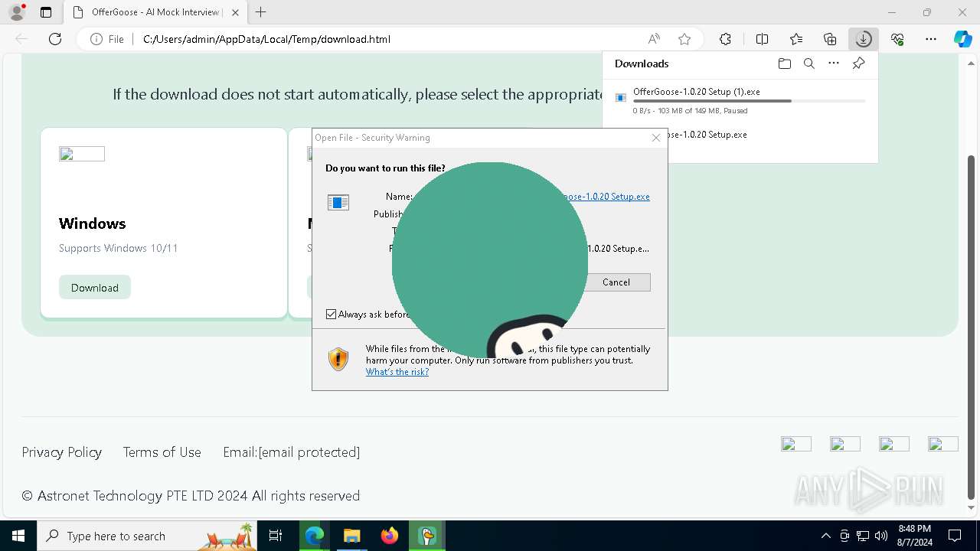The image size is (980, 551).
Task: Open volume control in tray
Action: (881, 536)
